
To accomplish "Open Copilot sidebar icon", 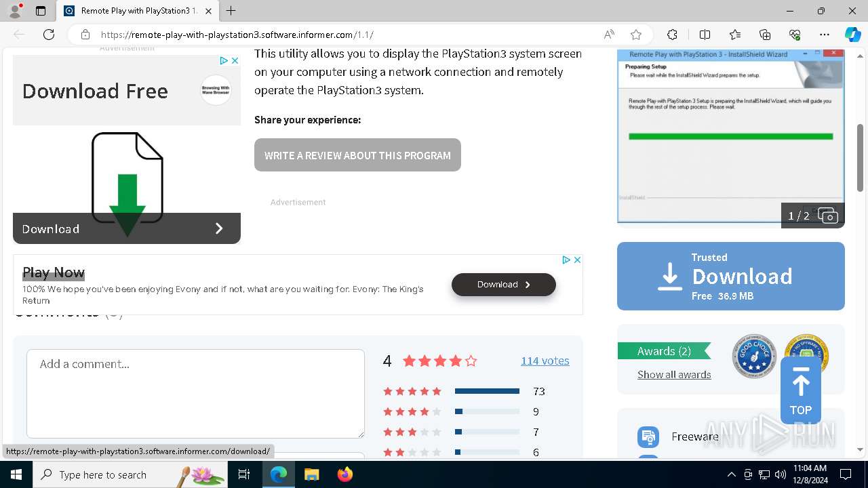I will click(852, 35).
